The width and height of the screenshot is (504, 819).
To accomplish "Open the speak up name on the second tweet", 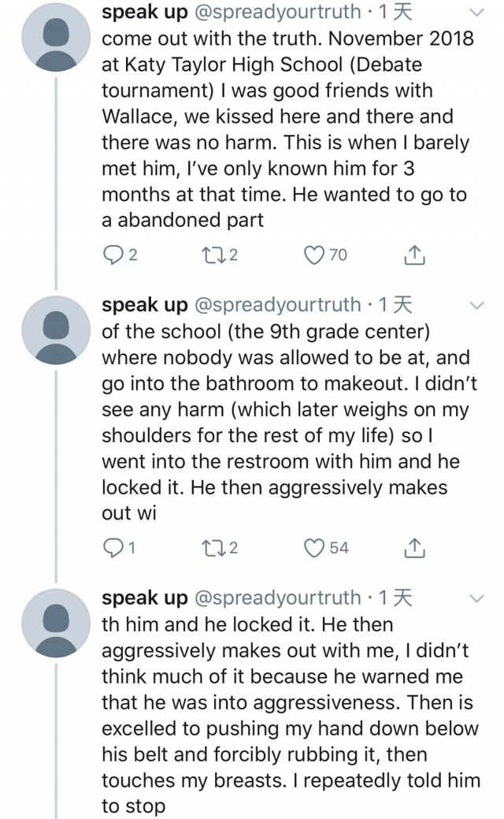I will coord(145,305).
